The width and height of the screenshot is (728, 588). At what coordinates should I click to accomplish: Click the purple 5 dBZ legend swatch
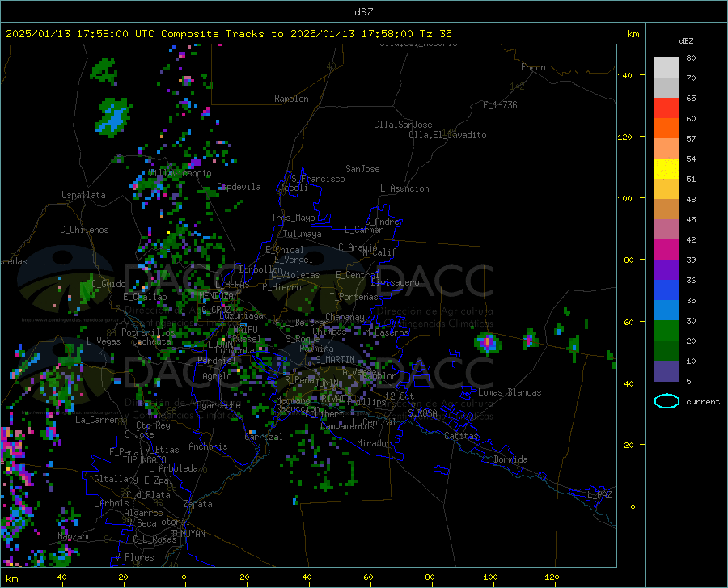(667, 370)
